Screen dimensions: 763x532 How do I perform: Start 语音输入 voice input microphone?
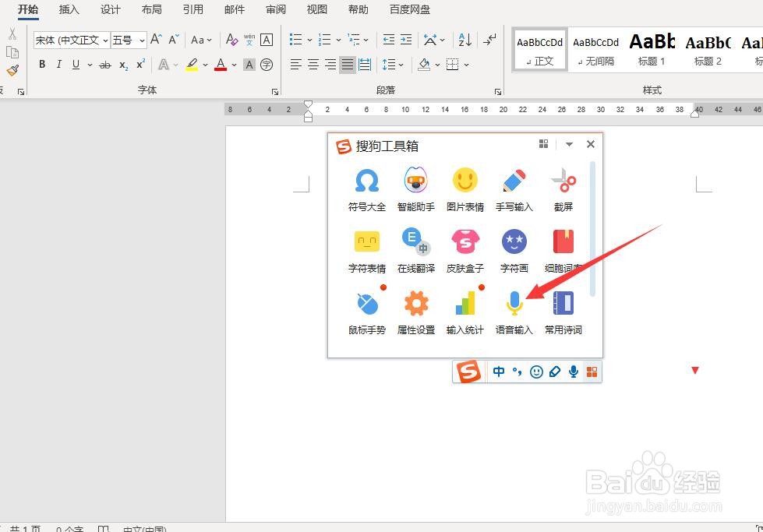tap(514, 312)
